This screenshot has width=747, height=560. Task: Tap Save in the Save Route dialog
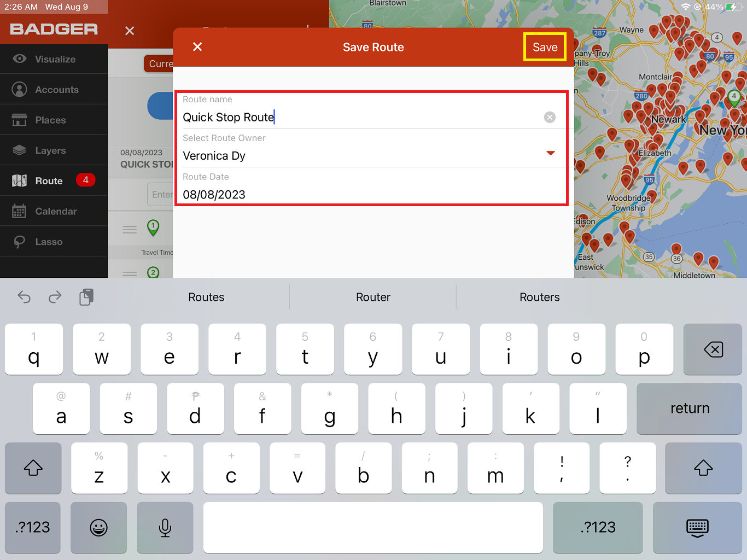tap(545, 47)
